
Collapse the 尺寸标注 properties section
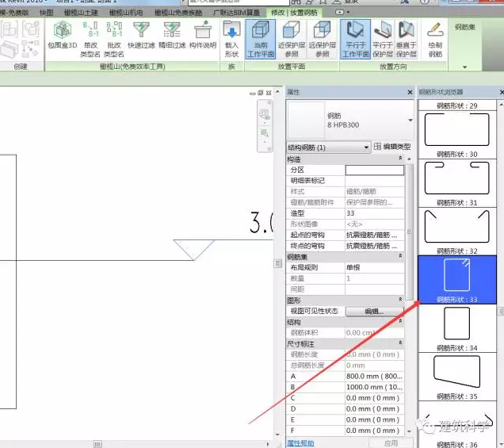pyautogui.click(x=400, y=343)
